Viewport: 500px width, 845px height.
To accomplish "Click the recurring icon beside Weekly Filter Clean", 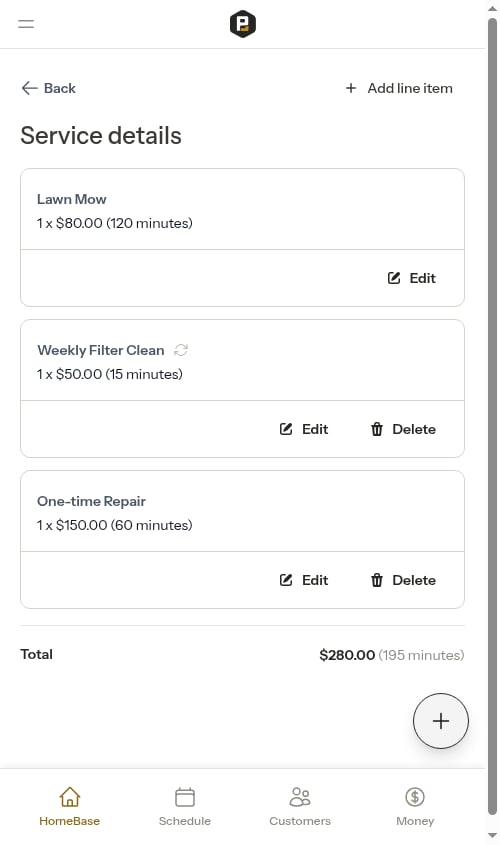I will (x=180, y=350).
